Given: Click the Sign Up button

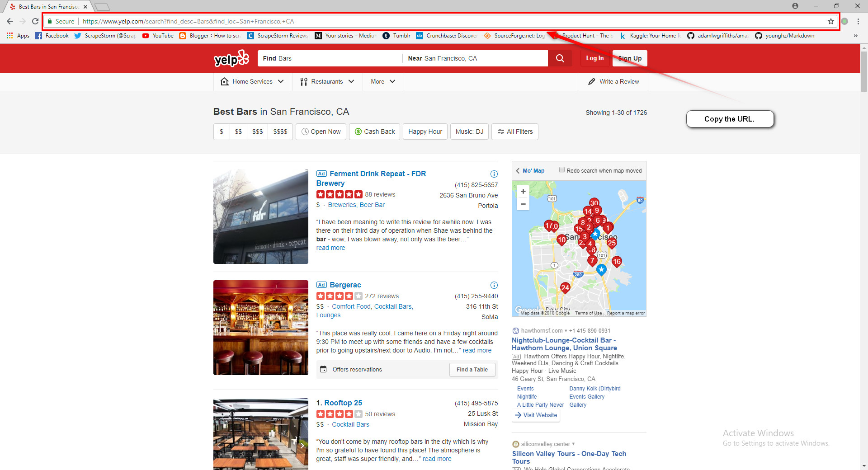Looking at the screenshot, I should pyautogui.click(x=630, y=58).
